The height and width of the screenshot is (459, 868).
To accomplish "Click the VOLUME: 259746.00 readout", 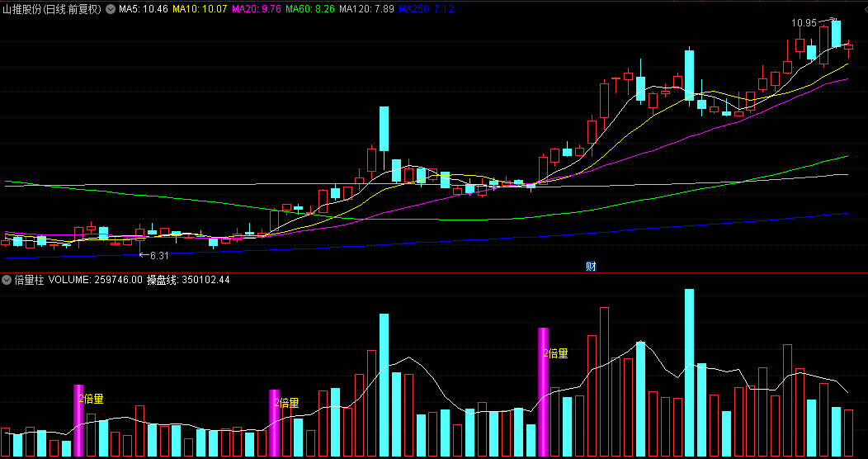I will 96,280.
